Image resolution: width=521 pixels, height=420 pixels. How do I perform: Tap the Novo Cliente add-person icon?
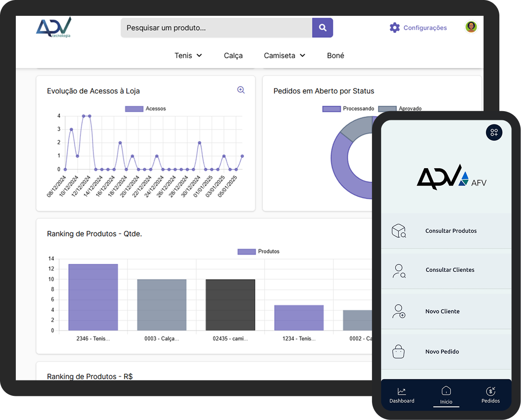tap(399, 311)
